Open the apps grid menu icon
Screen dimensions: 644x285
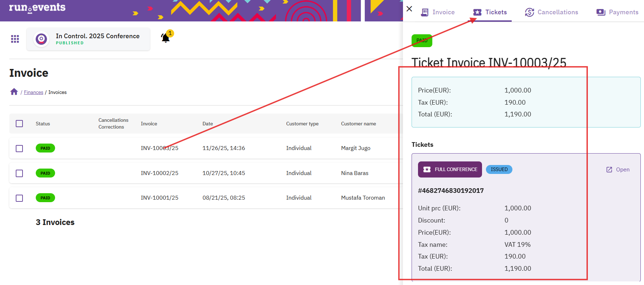pyautogui.click(x=15, y=39)
